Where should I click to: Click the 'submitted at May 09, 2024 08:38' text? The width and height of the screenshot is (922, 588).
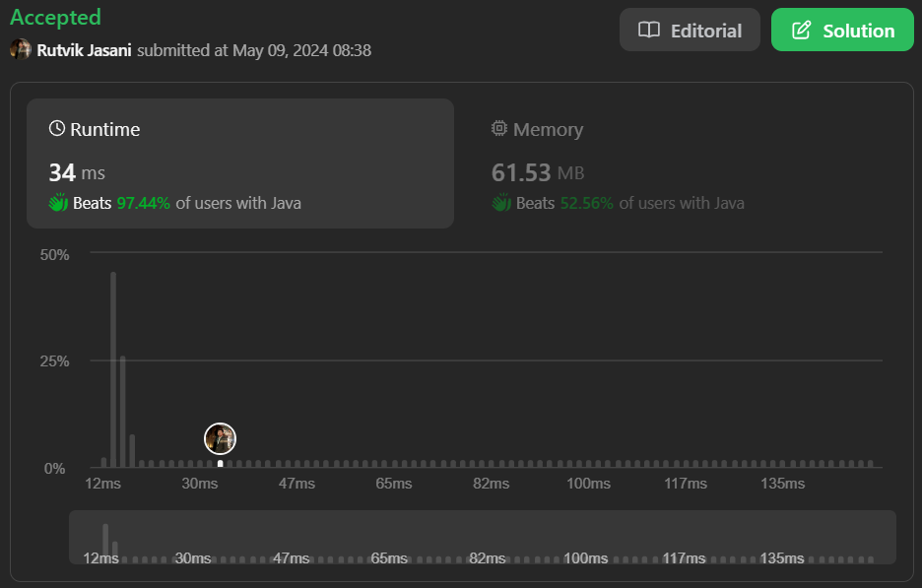pos(254,50)
